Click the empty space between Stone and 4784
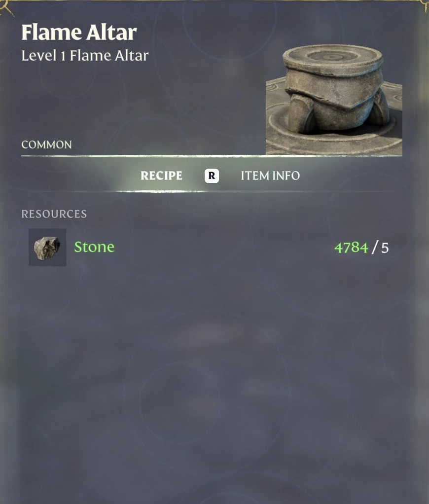 tap(224, 247)
